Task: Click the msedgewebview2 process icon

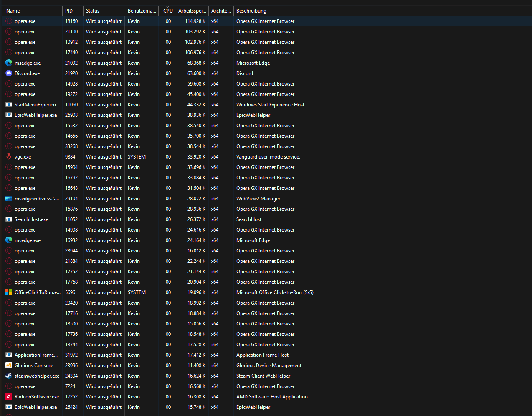Action: pos(9,199)
